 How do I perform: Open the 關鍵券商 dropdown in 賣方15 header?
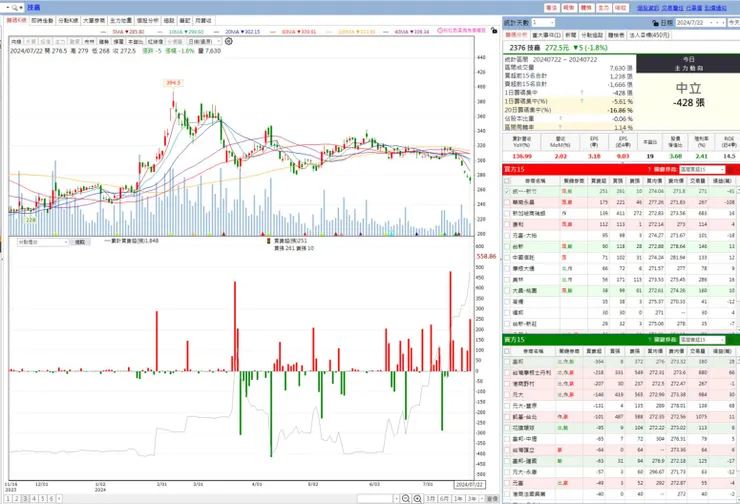coord(702,340)
